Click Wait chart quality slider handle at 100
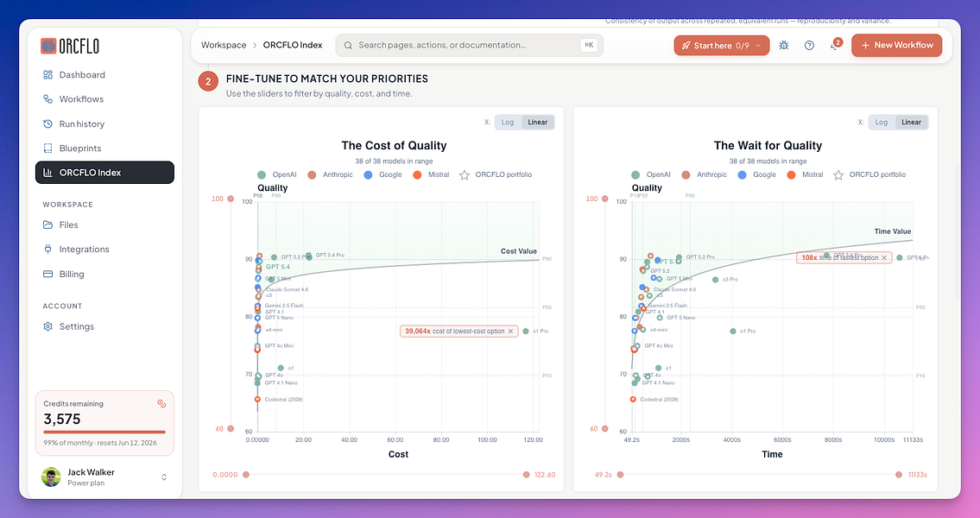The width and height of the screenshot is (980, 518). [x=604, y=199]
